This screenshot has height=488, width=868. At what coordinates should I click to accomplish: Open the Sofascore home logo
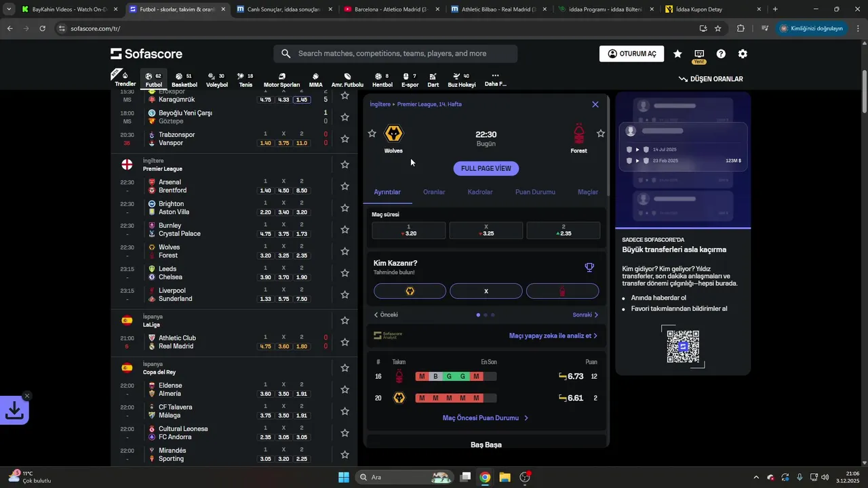point(146,54)
